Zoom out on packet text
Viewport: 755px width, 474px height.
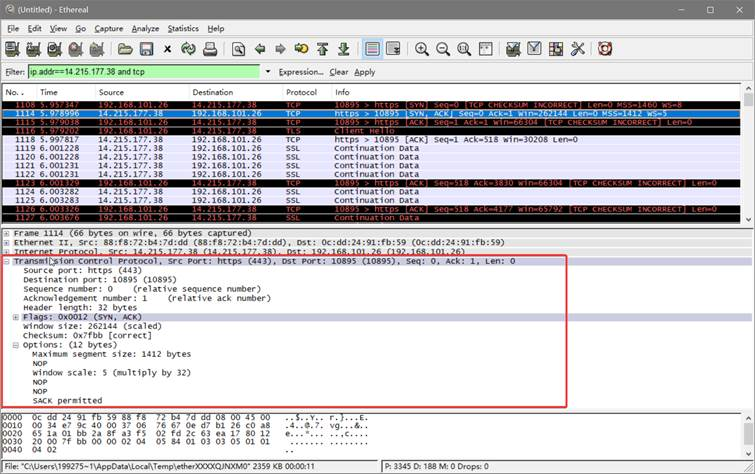point(443,49)
